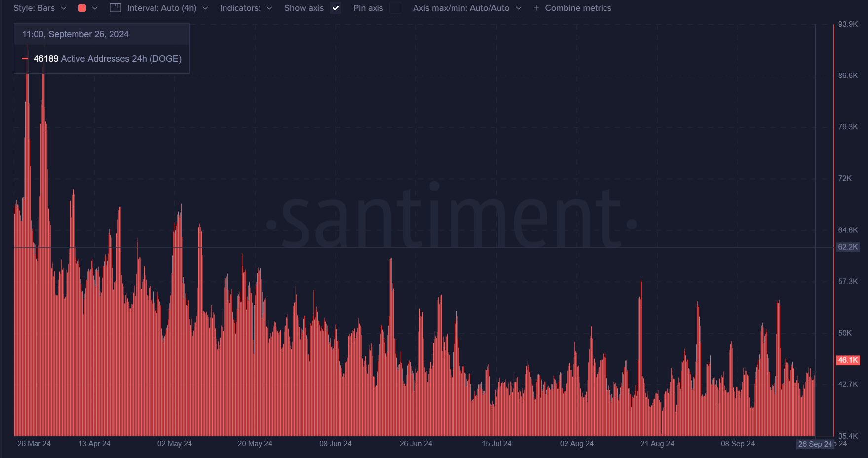Click the 64.6K y-axis label
Image resolution: width=868 pixels, height=458 pixels.
(x=848, y=230)
